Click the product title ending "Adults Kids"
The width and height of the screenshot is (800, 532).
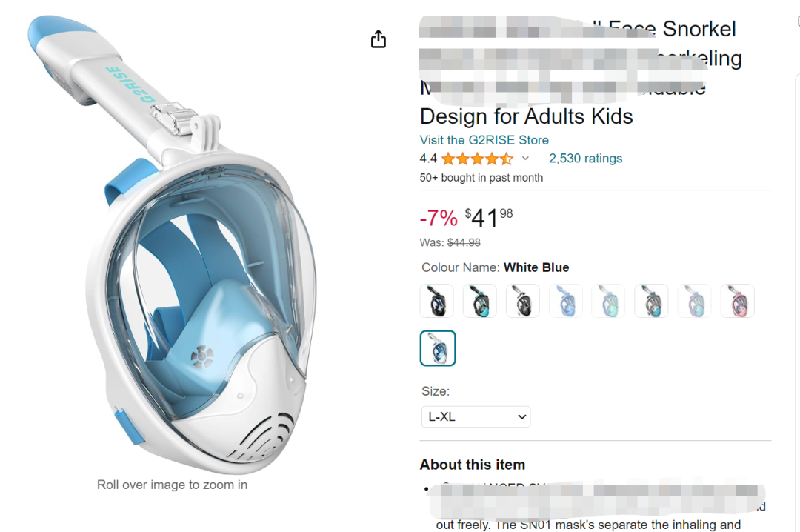(526, 116)
